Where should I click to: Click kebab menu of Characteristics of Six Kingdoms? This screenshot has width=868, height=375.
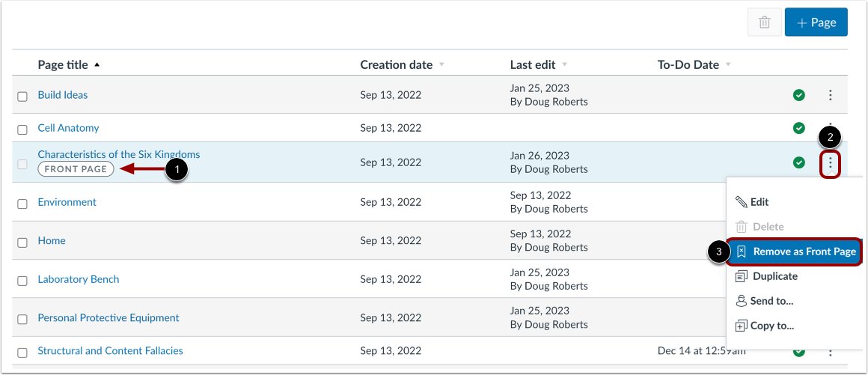pyautogui.click(x=830, y=162)
